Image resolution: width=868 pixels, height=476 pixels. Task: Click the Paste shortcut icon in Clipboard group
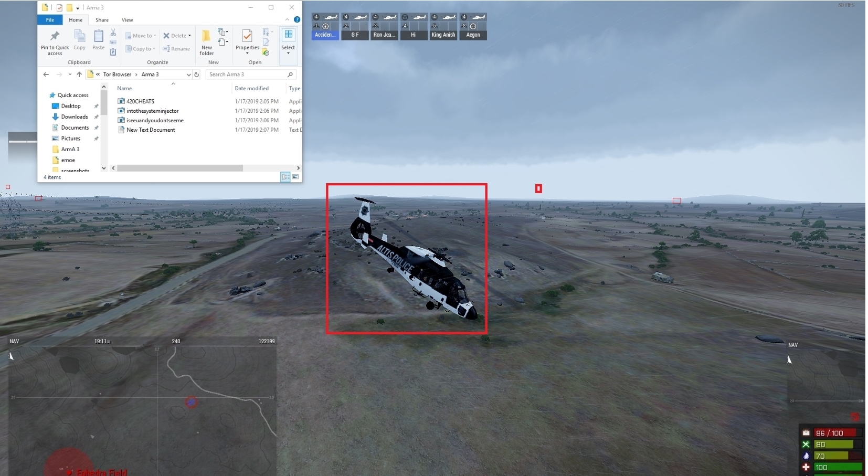113,51
